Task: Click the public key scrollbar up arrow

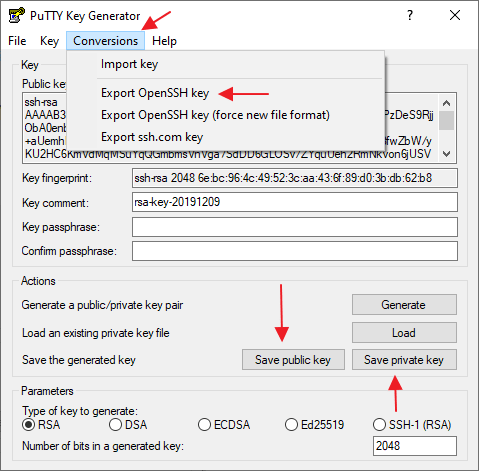Action: (x=446, y=103)
